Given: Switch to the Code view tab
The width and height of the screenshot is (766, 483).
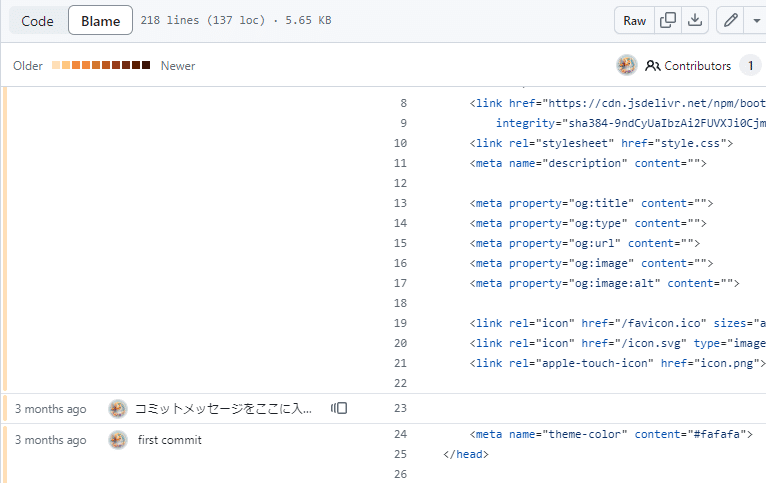Looking at the screenshot, I should tap(38, 21).
